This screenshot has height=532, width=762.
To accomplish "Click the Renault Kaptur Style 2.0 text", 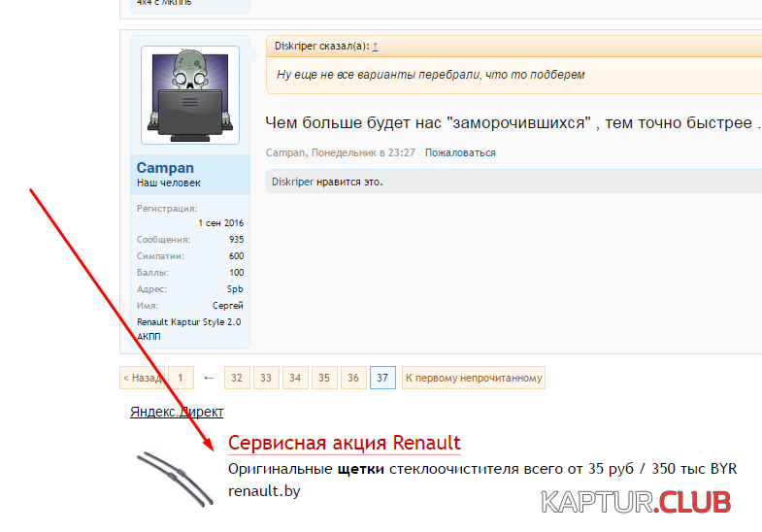I will coord(188,322).
